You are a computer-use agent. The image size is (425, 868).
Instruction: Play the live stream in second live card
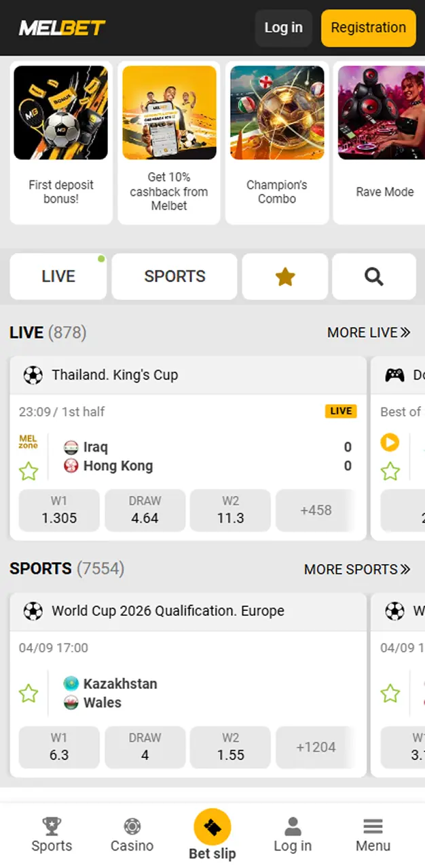click(390, 443)
